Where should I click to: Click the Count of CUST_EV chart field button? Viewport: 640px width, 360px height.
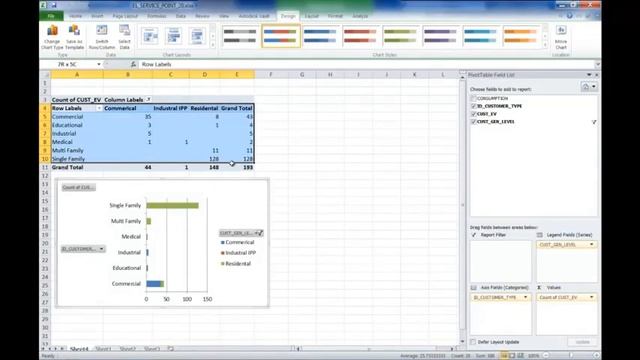79,187
